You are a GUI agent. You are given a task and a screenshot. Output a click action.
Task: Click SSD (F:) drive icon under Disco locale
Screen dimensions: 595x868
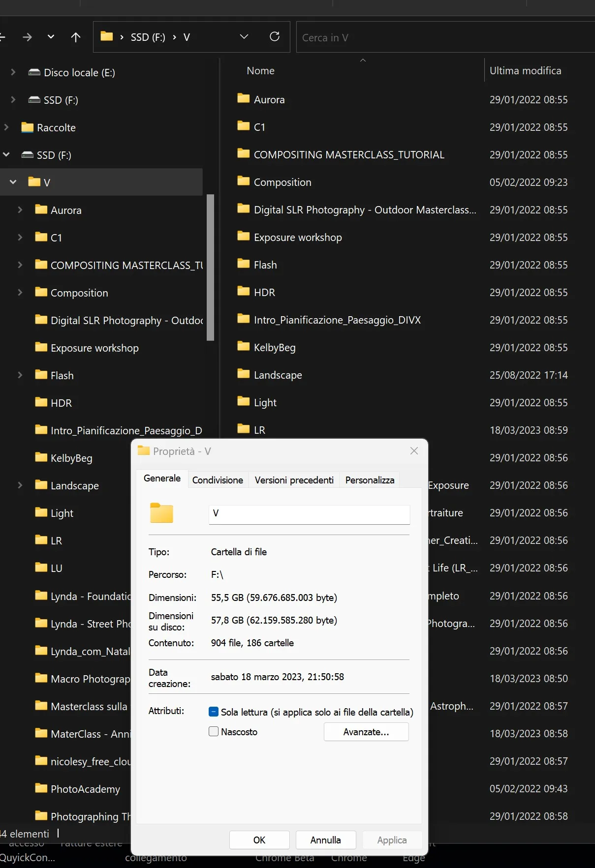coord(34,100)
